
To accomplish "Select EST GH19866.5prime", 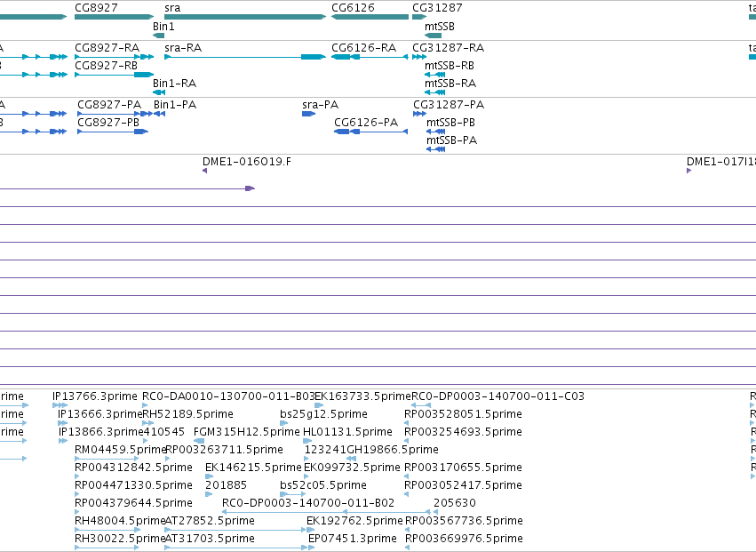I will click(352, 459).
